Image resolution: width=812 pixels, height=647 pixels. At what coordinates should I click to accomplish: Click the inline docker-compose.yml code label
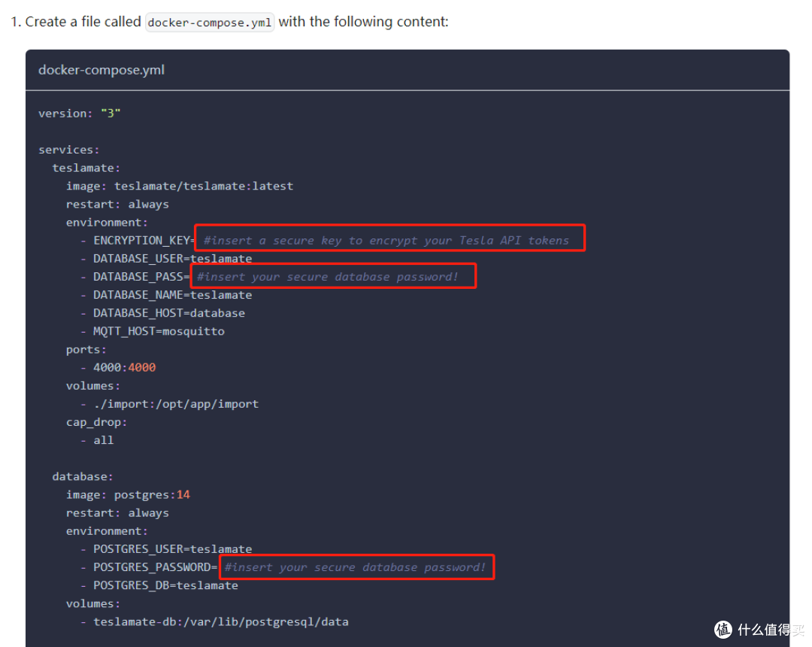click(x=210, y=23)
